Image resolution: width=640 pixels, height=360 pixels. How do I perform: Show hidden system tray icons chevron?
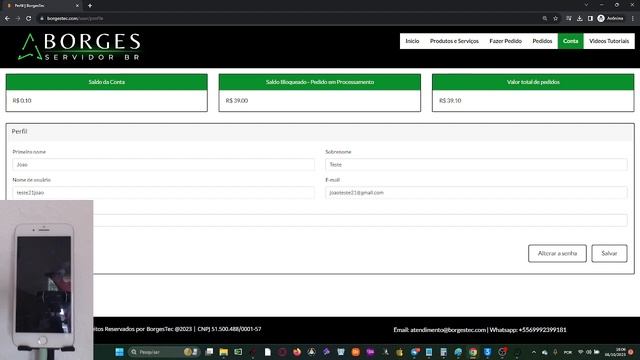pos(534,352)
